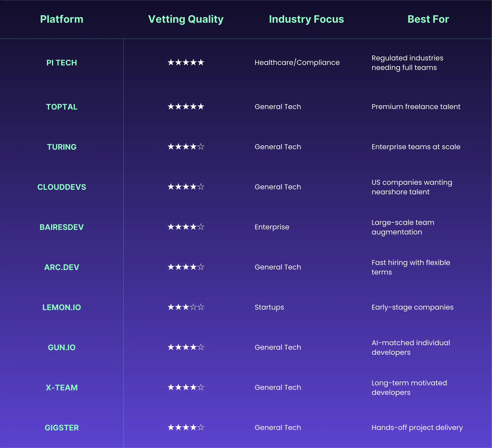Click the star rating for GUN.IO

(186, 347)
